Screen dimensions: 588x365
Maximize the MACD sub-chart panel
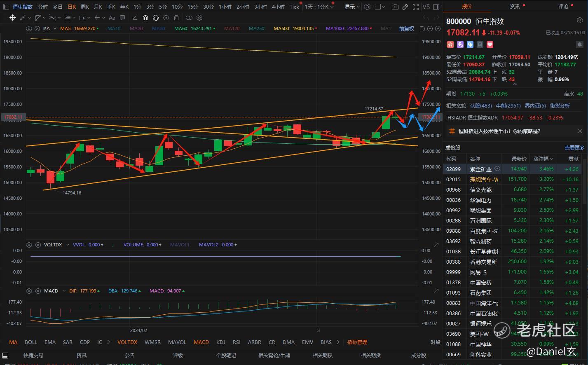436,291
